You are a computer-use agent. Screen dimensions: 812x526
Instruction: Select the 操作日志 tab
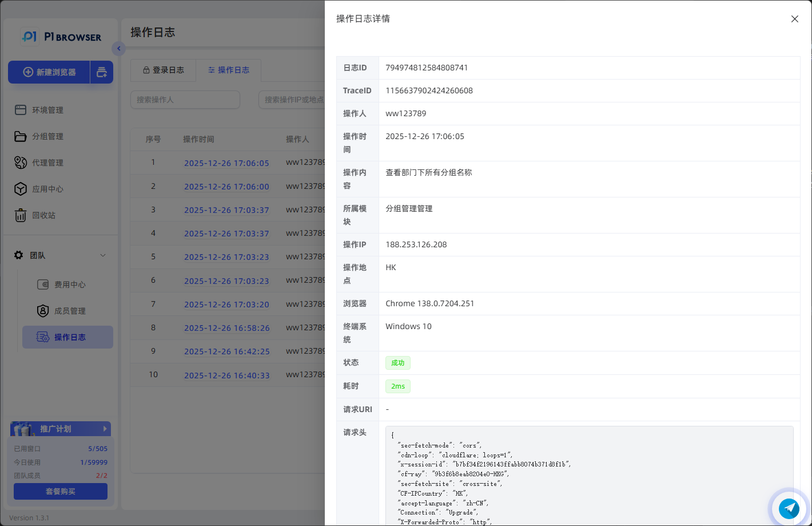point(228,70)
